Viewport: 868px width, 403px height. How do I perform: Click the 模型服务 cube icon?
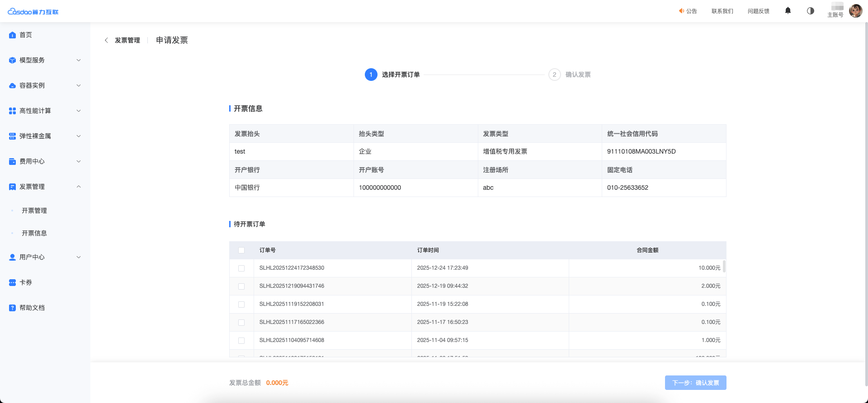coord(12,60)
